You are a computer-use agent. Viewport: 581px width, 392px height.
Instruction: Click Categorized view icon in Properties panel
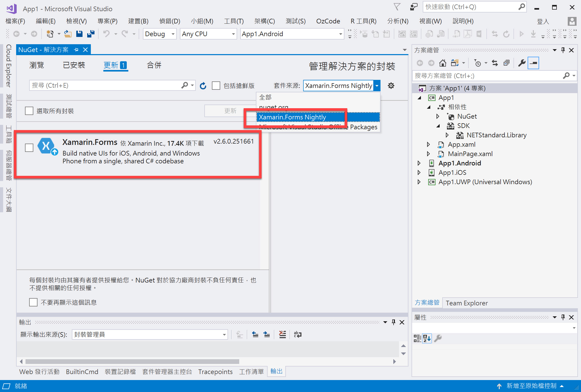(418, 338)
